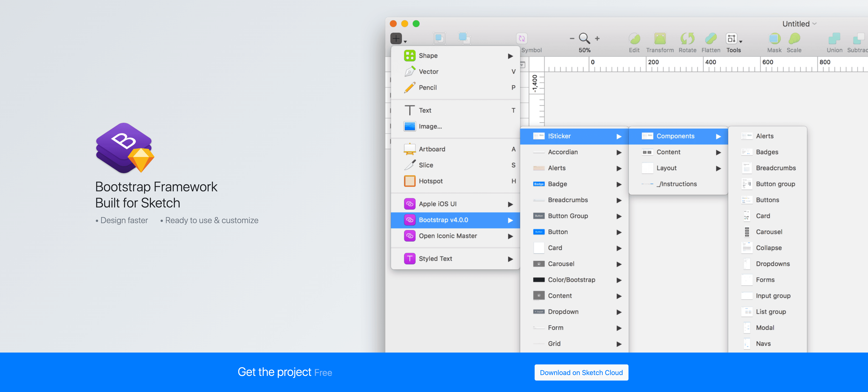This screenshot has height=392, width=868.
Task: Click the horizontal ruler at 400
Action: 710,62
